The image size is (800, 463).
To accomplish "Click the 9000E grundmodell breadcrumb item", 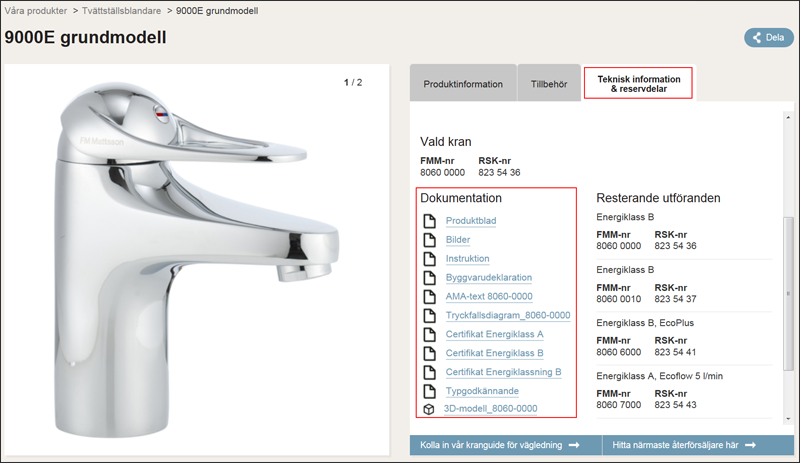I will click(x=217, y=11).
